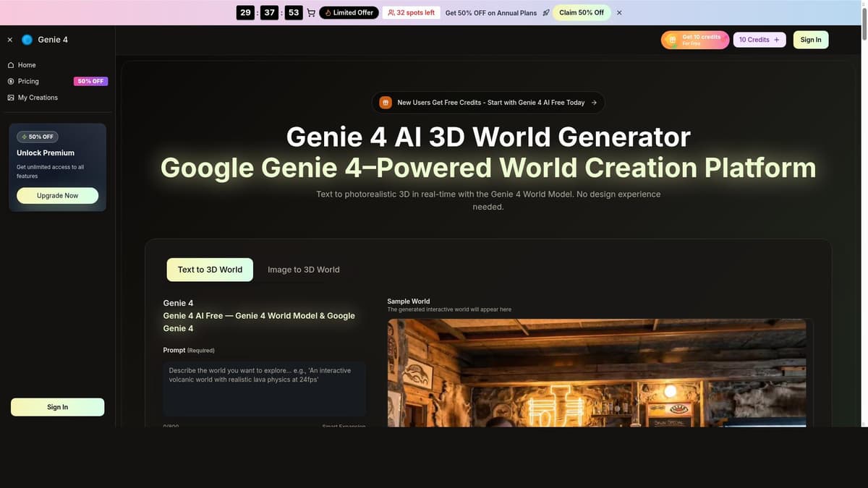Open the shopping cart in the top banner
Screen dimensions: 868x488
point(310,12)
